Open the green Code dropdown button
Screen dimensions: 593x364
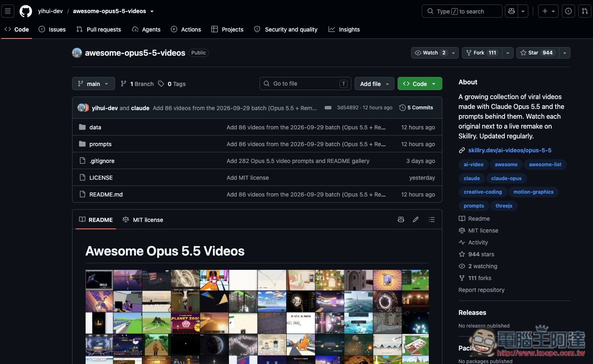420,84
